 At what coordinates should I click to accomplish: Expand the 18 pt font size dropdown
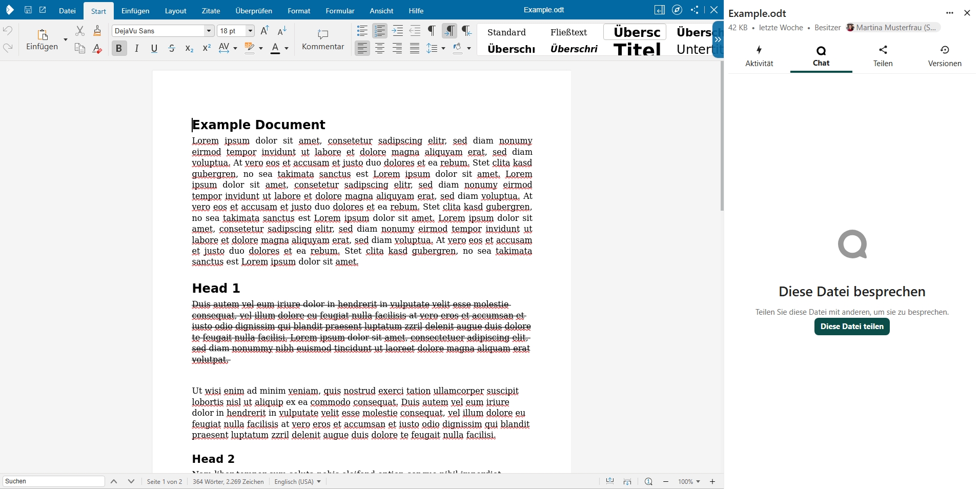coord(250,31)
